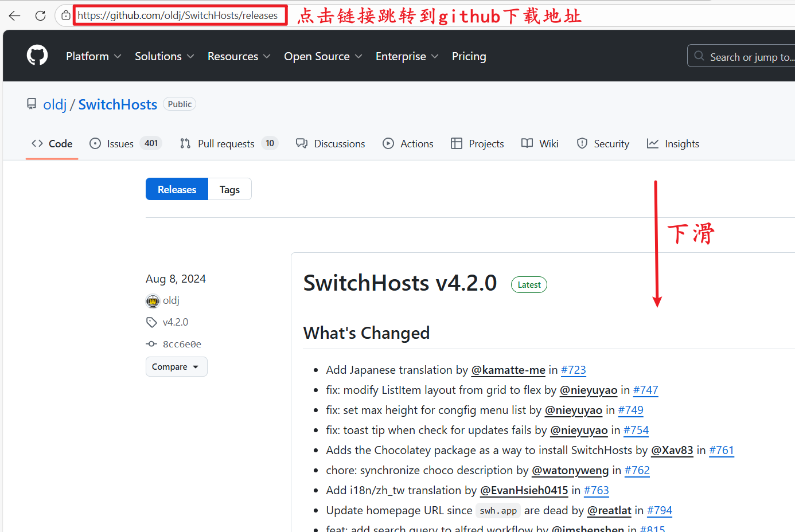Open the SwitchHosts v4.2.0 release title
The width and height of the screenshot is (795, 532).
400,283
